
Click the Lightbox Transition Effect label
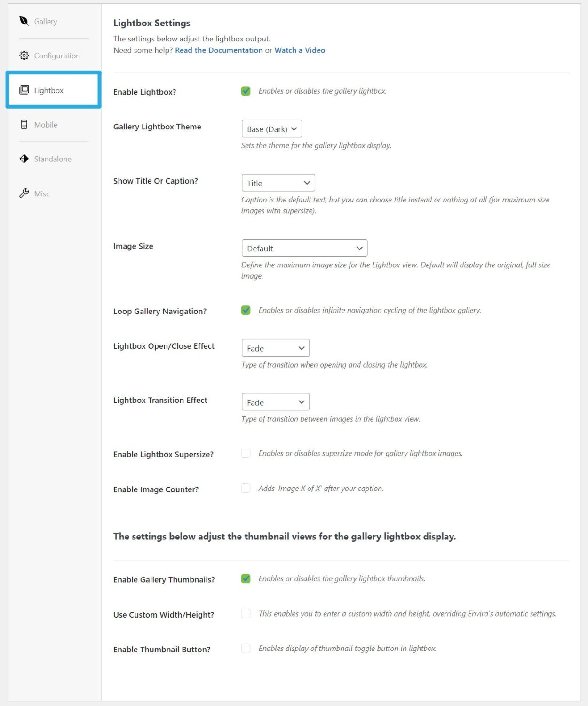coord(160,400)
